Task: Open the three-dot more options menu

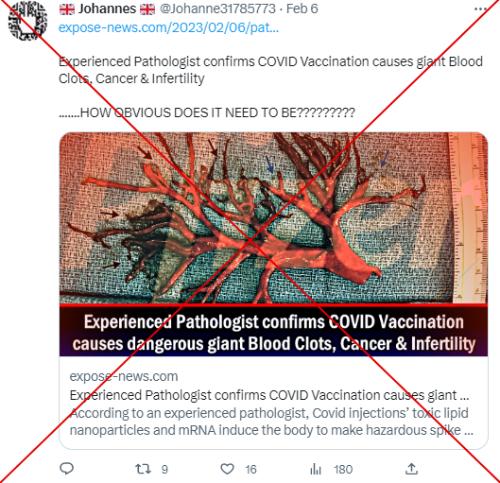Action: 480,9
